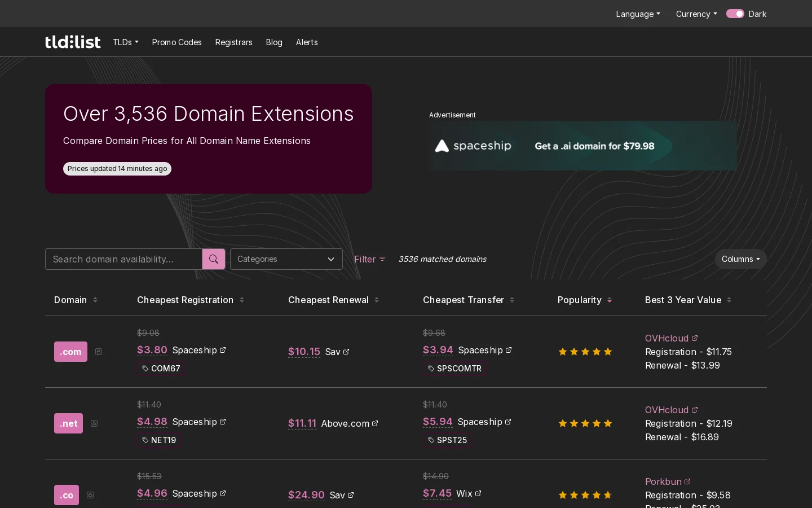Image resolution: width=812 pixels, height=508 pixels.
Task: Click the $24.90 .co renewal price
Action: 306,495
